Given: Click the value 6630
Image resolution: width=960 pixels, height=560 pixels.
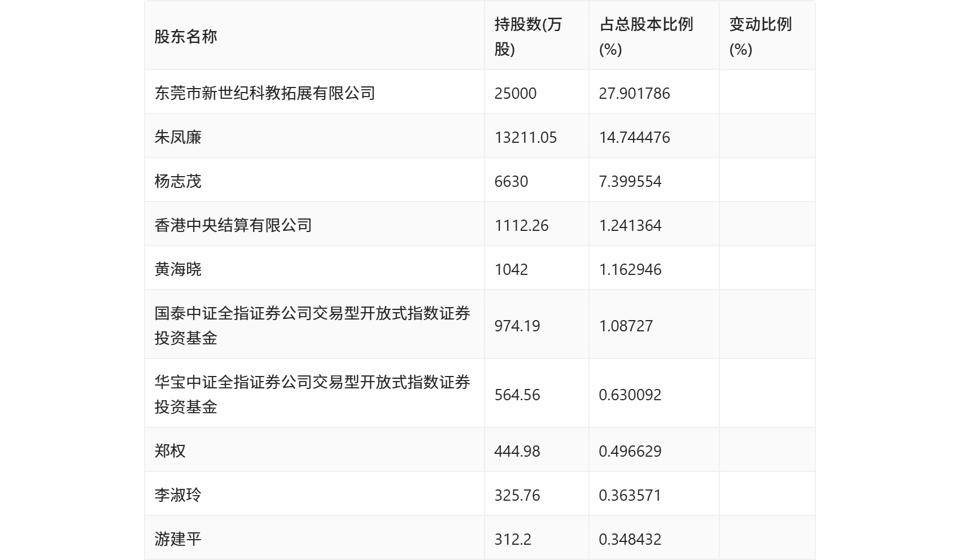Looking at the screenshot, I should point(511,181).
